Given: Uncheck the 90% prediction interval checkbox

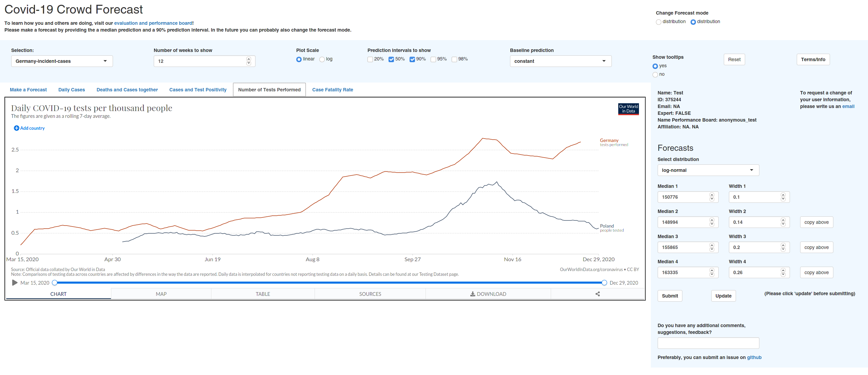Looking at the screenshot, I should (x=412, y=59).
